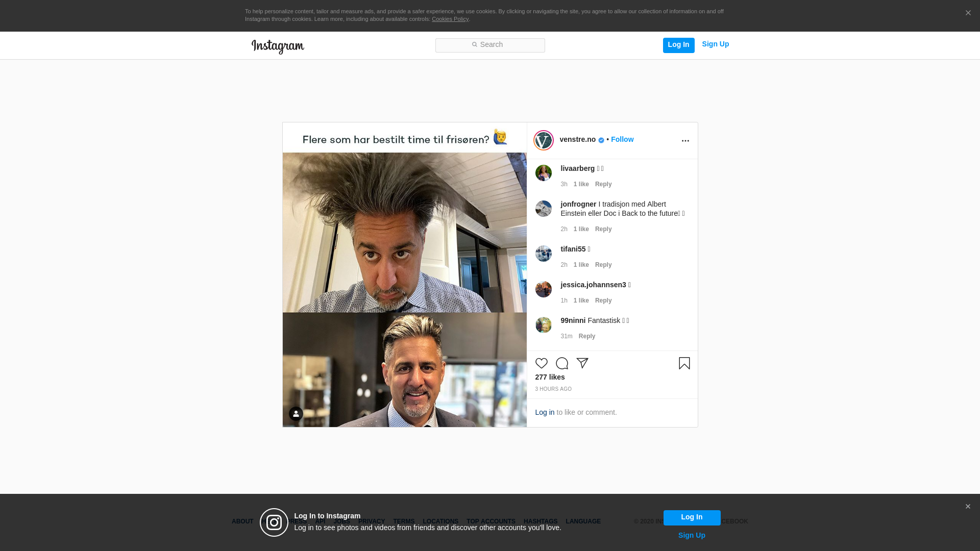Reply to jonfrogner's comment
Image resolution: width=980 pixels, height=551 pixels.
603,229
